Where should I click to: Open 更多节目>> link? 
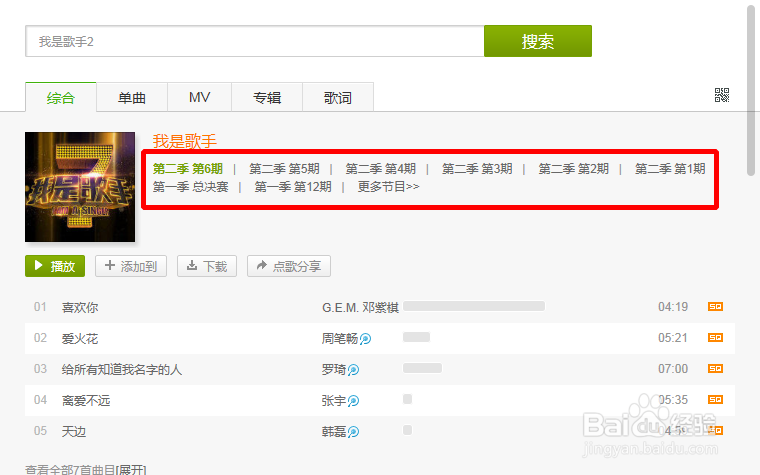(388, 187)
